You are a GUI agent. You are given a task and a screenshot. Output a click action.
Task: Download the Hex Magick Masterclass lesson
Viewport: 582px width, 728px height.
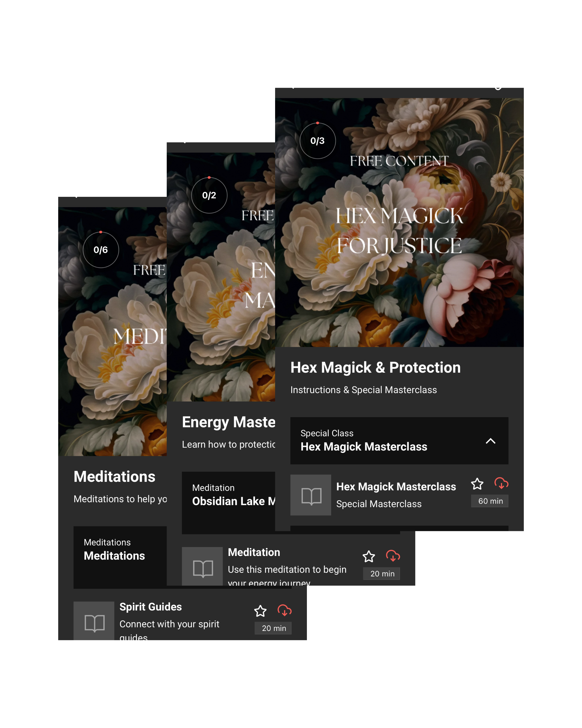click(501, 483)
